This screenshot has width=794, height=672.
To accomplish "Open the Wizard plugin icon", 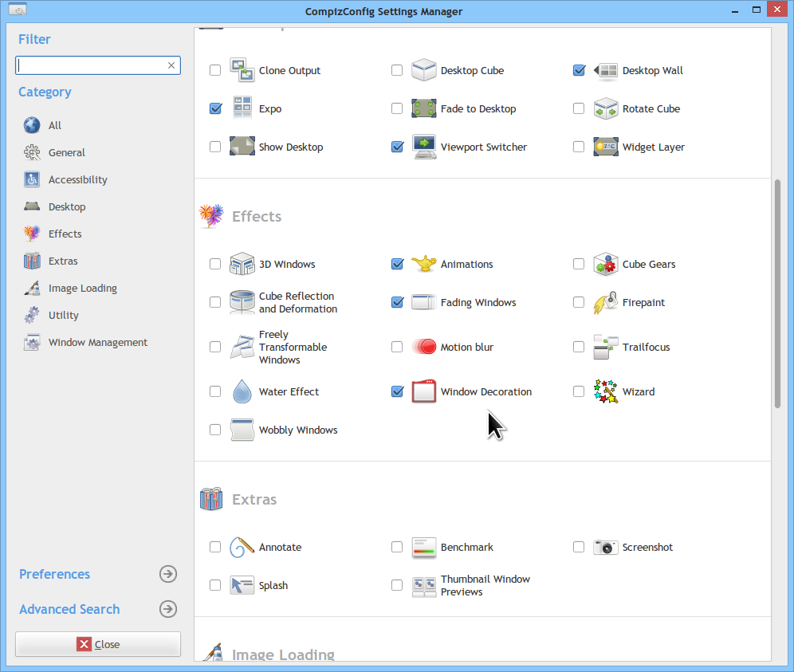I will pyautogui.click(x=606, y=391).
